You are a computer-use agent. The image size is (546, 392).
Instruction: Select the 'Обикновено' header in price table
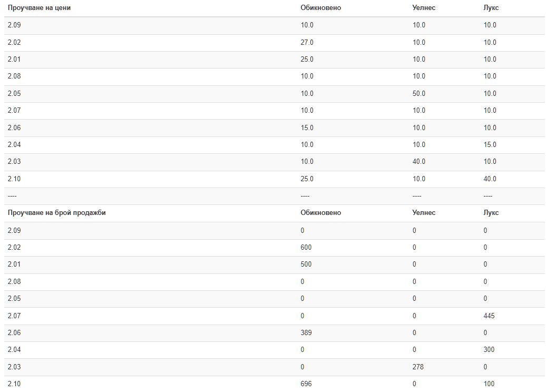pos(321,8)
